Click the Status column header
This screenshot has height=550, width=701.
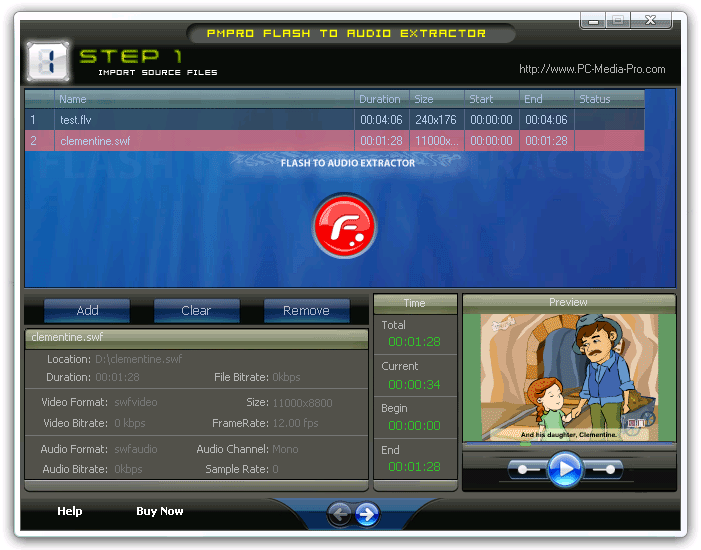[x=609, y=99]
